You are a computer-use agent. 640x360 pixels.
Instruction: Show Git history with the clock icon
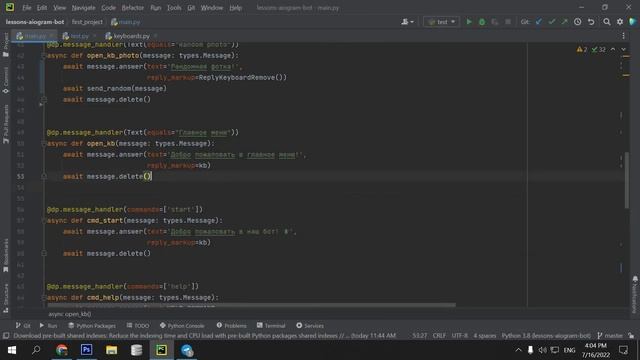click(578, 22)
